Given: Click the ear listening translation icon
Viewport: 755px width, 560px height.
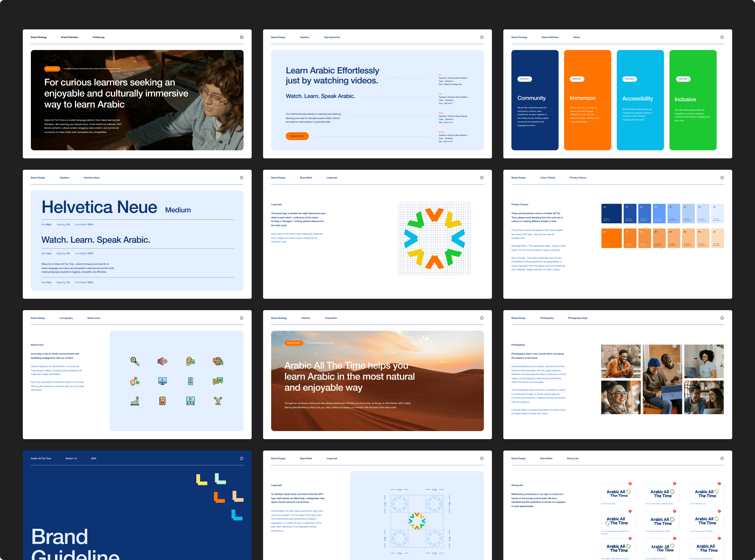Looking at the screenshot, I should pyautogui.click(x=190, y=361).
